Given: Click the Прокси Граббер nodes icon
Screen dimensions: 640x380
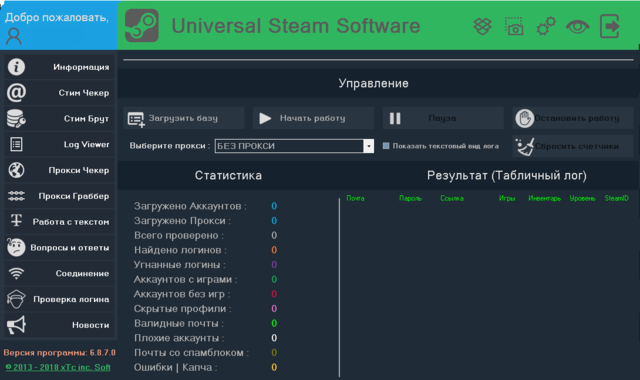Looking at the screenshot, I should 16,196.
